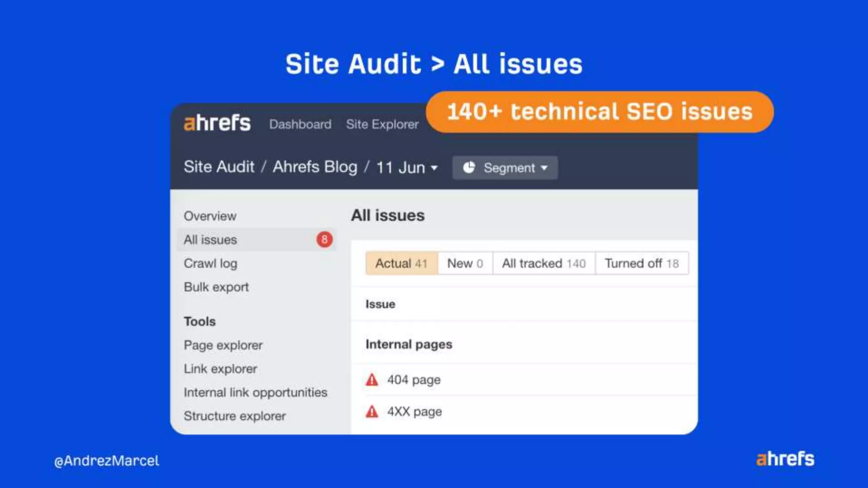Click the Issue column header
Image resolution: width=868 pixels, height=488 pixels.
380,304
